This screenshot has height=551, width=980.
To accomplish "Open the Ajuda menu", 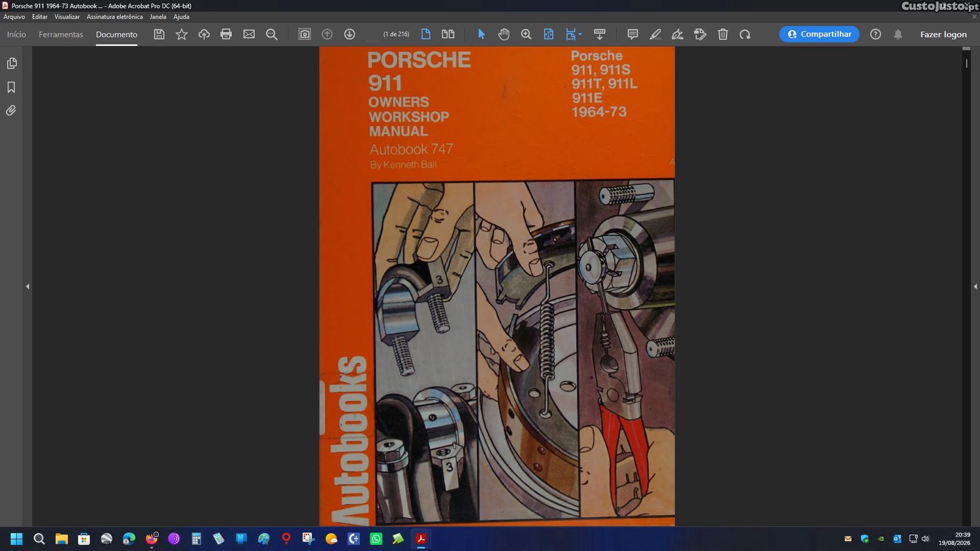I will [181, 17].
